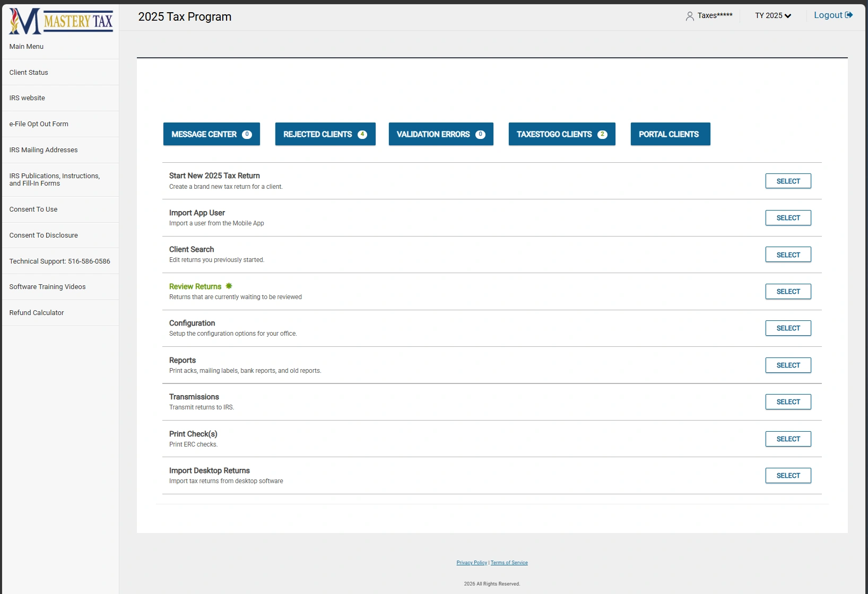Viewport: 868px width, 594px height.
Task: Select Print Check(s)
Action: click(x=788, y=439)
